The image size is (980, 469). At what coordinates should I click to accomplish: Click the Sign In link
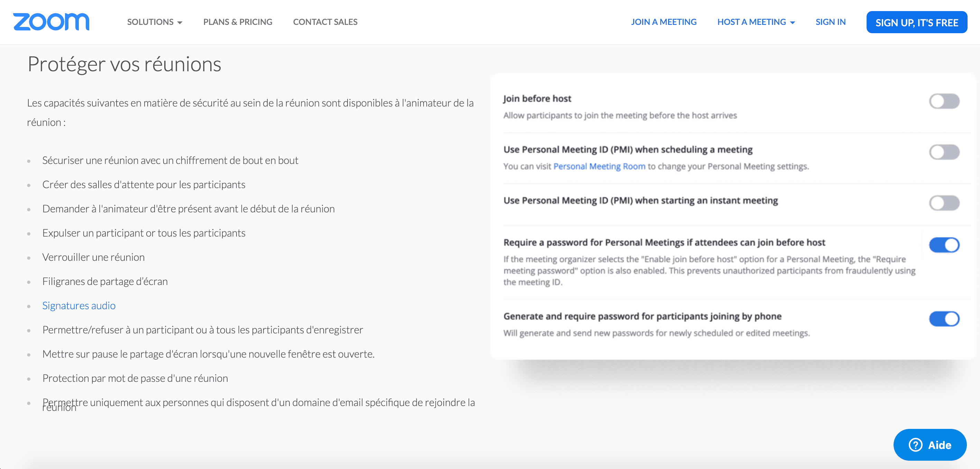(x=830, y=22)
